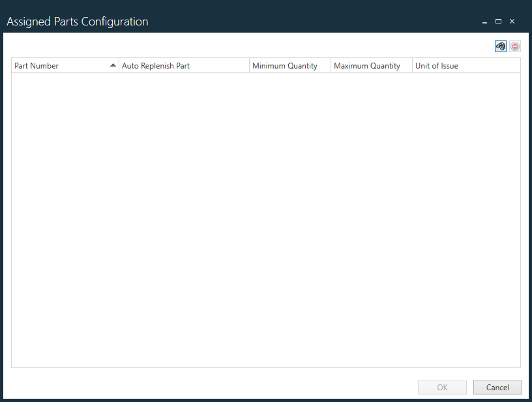Screen dimensions: 532x402
Task: Sort grid by Maximum Quantity header
Action: [x=366, y=65]
